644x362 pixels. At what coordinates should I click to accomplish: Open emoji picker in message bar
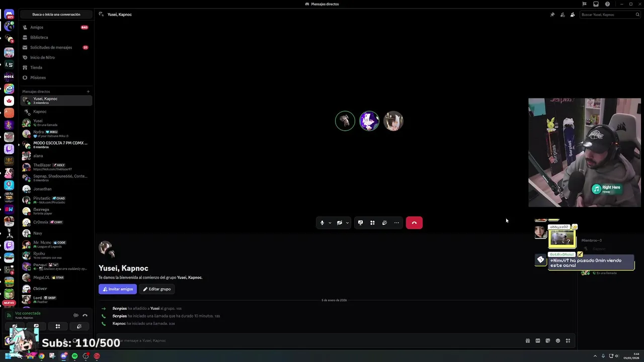(557, 341)
